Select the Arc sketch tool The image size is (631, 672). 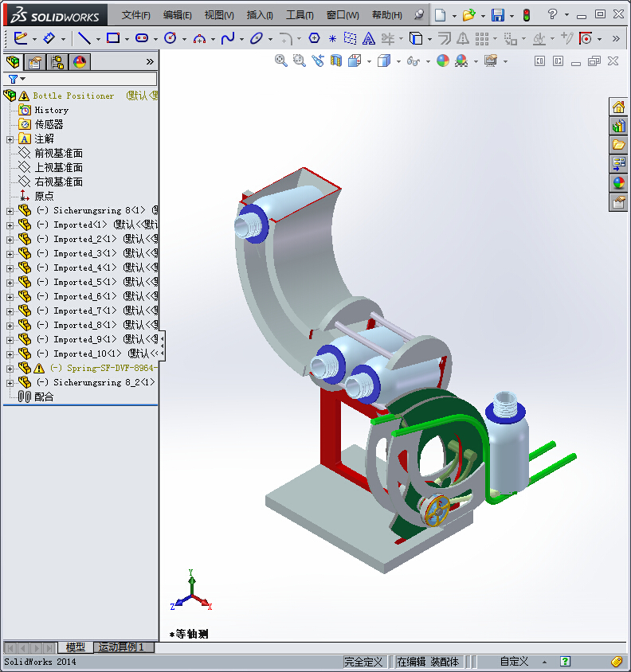point(199,38)
